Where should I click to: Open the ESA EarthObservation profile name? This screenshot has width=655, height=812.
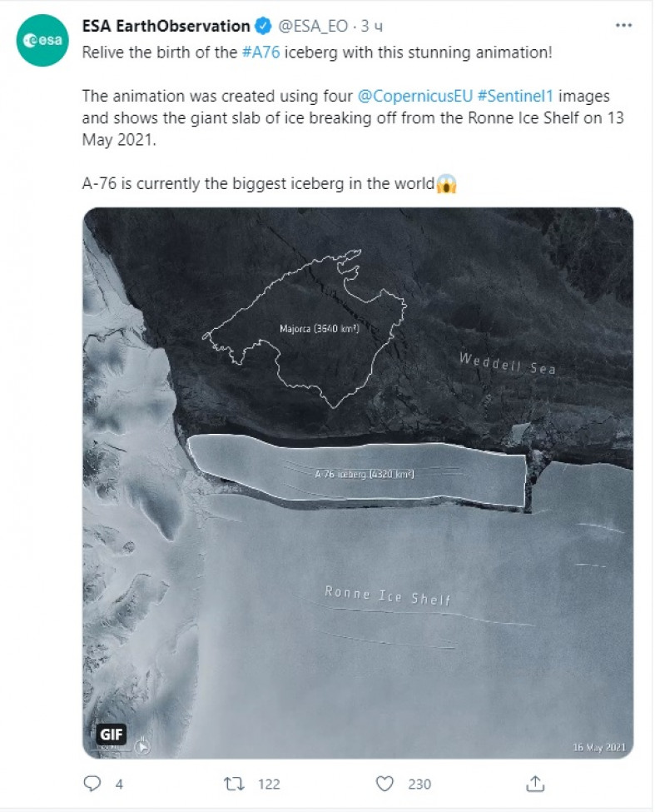click(165, 27)
